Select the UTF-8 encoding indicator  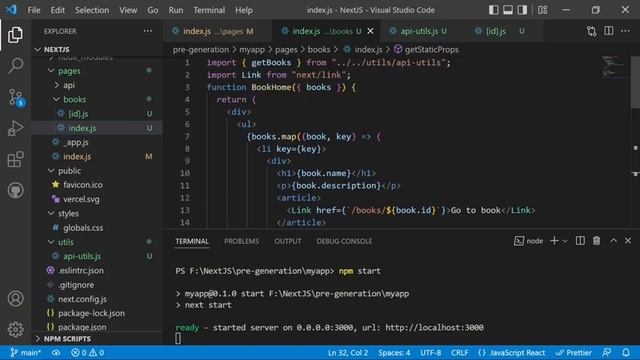[431, 353]
